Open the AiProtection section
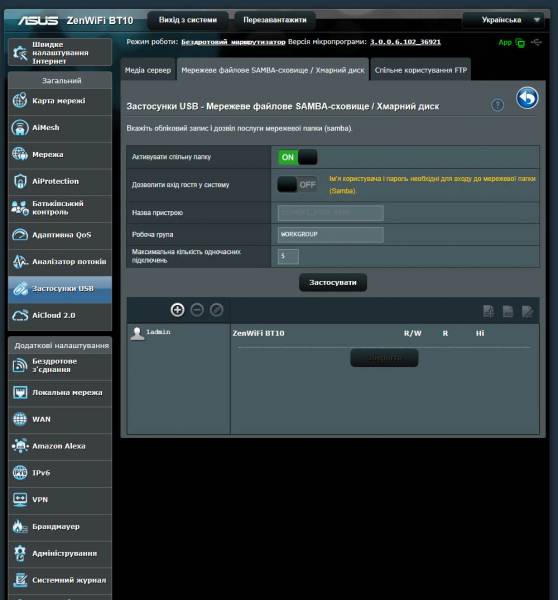This screenshot has height=600, width=558. [60, 181]
